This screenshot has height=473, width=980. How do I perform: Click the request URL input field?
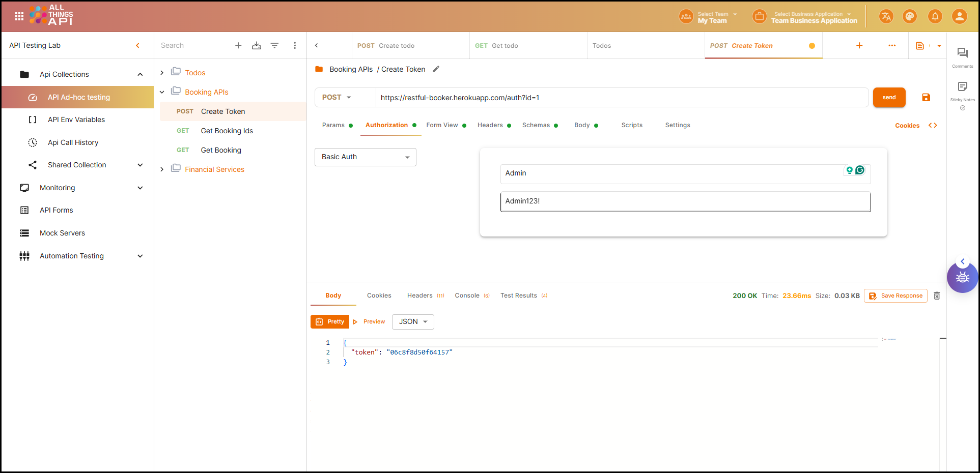click(621, 98)
